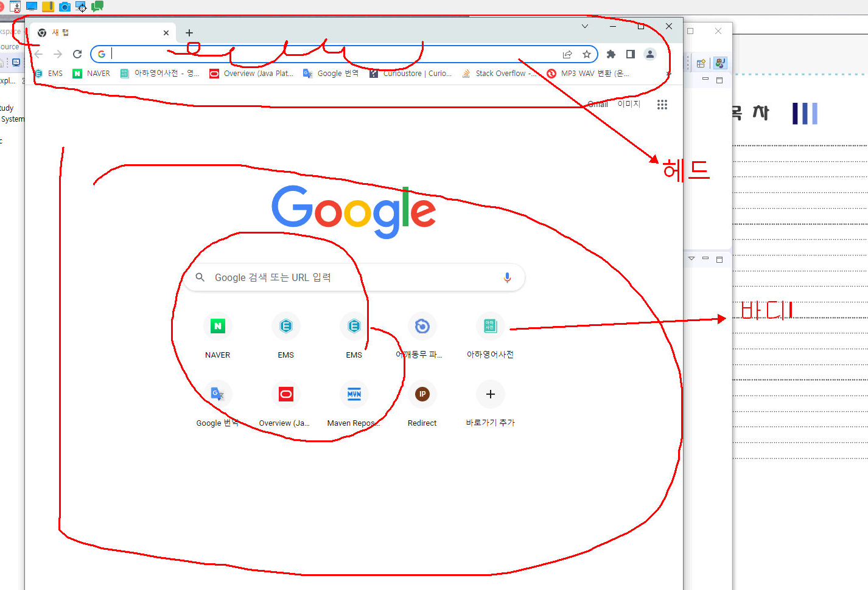
Task: Click the monitor icon in Eclipse left toolbar
Action: click(x=16, y=62)
